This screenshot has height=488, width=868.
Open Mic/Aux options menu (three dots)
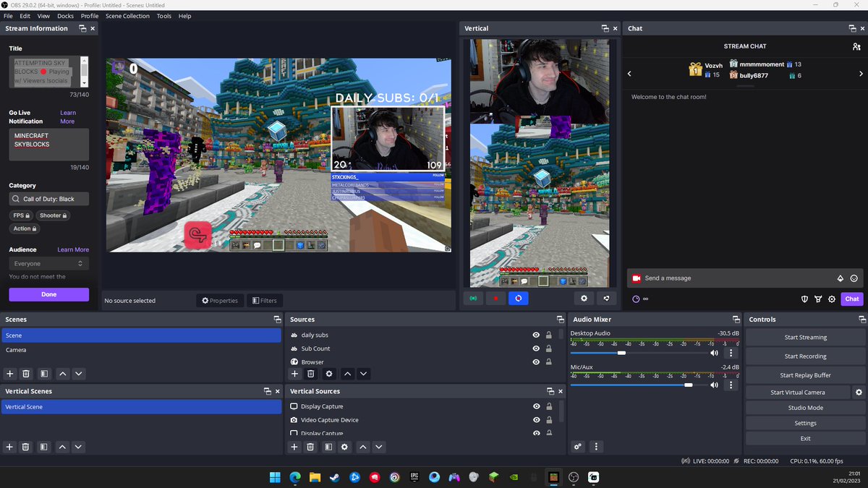(x=731, y=385)
